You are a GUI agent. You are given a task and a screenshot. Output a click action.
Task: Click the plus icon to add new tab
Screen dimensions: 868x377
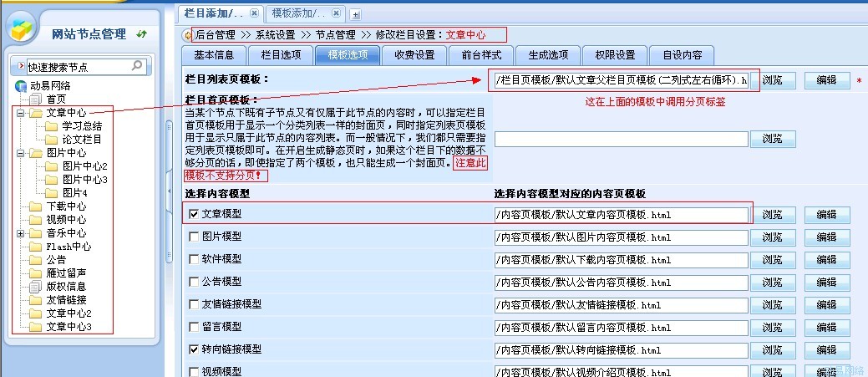356,13
